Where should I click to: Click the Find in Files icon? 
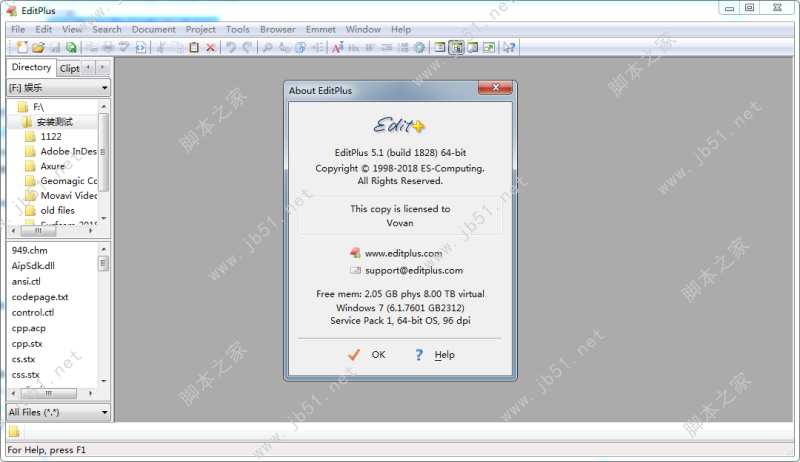point(301,47)
